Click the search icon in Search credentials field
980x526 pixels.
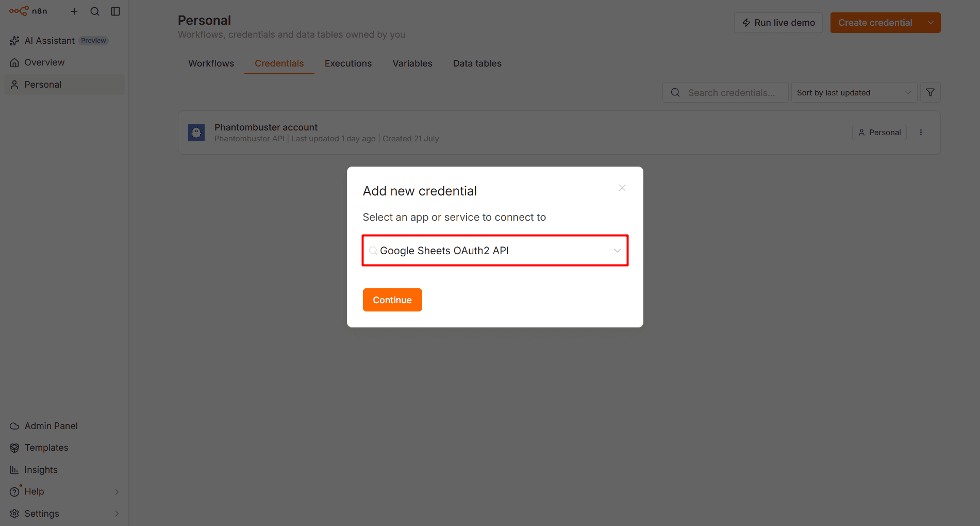pos(675,92)
